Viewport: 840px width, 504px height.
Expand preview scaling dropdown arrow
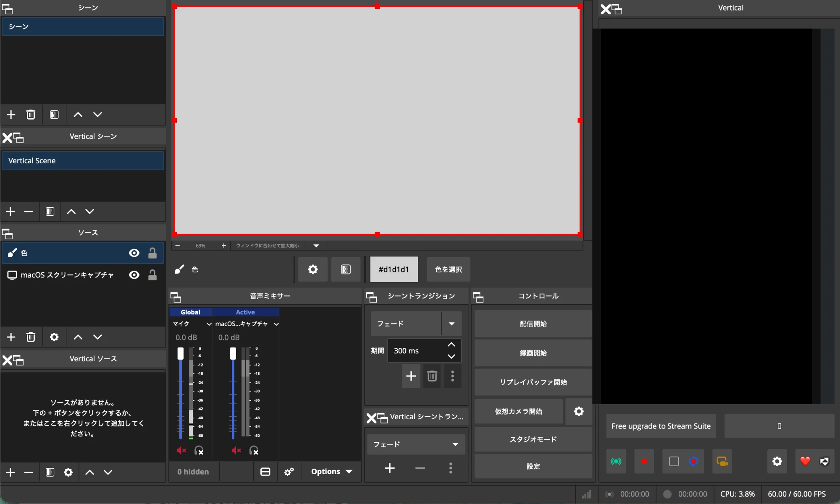[x=316, y=245]
